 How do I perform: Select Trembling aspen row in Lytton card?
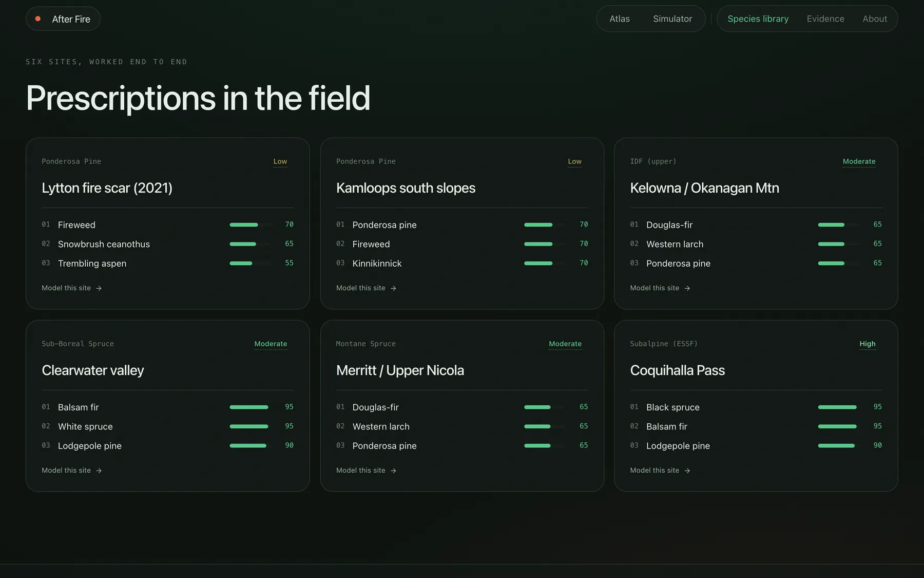[167, 264]
